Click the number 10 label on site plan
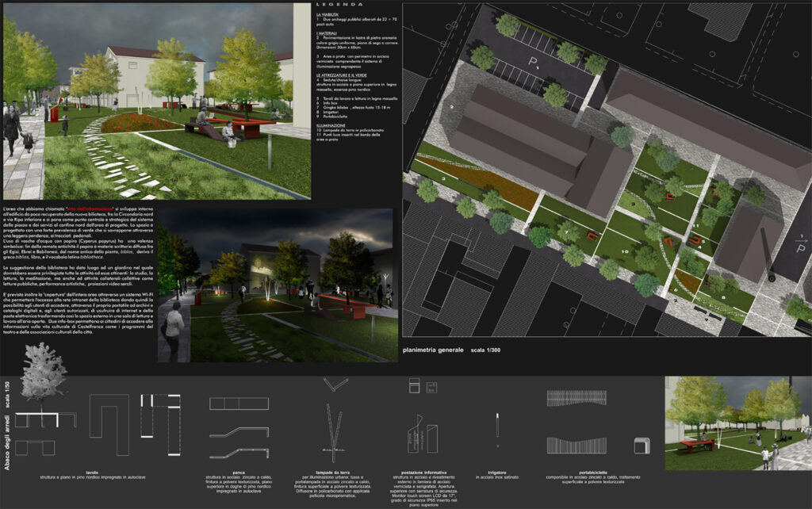812x509 pixels. point(625,251)
